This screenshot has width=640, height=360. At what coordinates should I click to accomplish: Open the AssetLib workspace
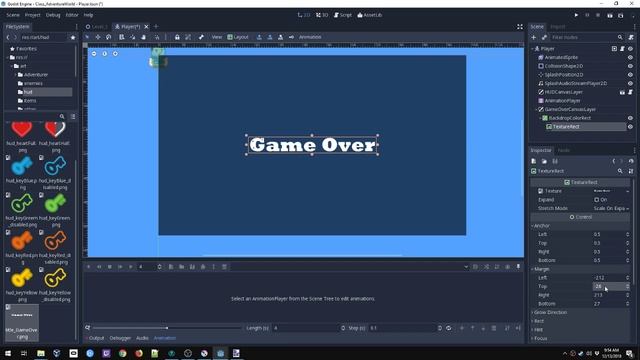coord(370,15)
